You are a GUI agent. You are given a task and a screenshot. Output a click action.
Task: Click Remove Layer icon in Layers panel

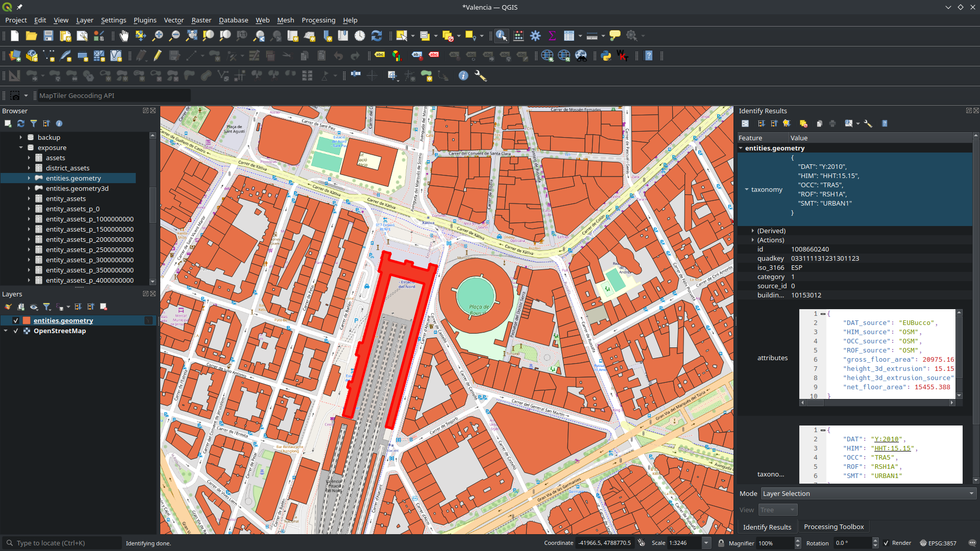[x=104, y=307]
